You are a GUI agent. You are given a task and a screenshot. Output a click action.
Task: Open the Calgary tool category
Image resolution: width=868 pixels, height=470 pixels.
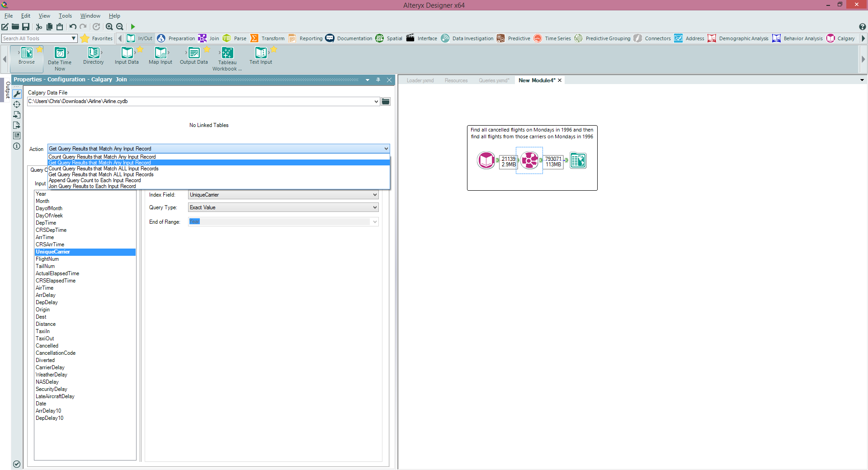[x=840, y=38]
